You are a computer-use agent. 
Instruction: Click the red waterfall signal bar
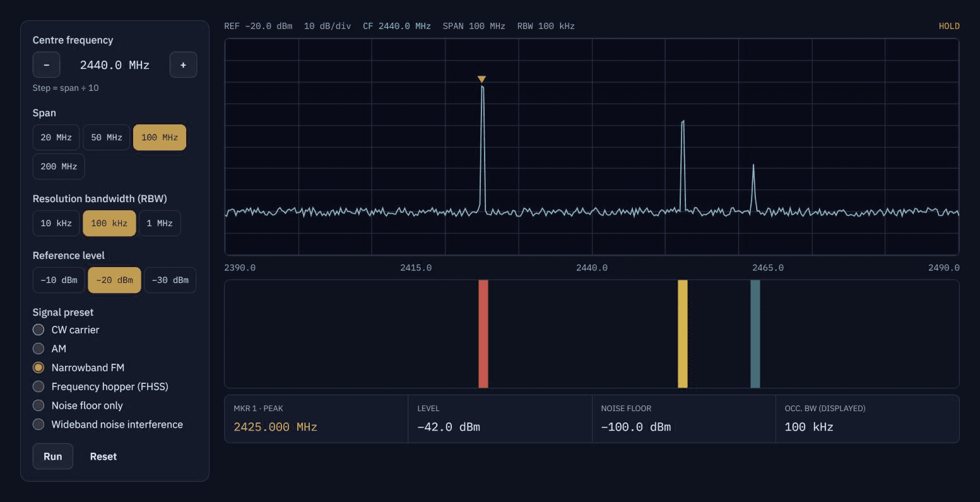pos(483,334)
